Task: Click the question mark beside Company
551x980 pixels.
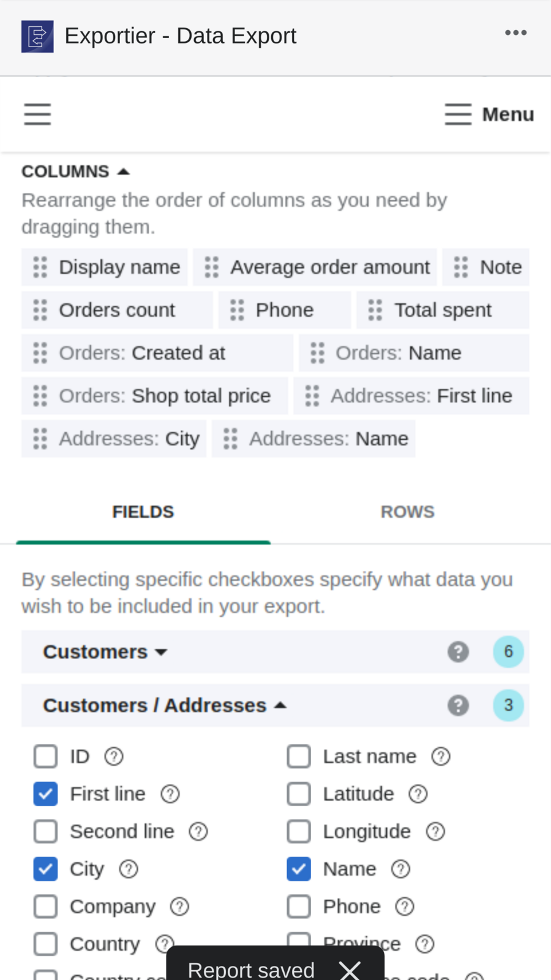Action: tap(179, 906)
